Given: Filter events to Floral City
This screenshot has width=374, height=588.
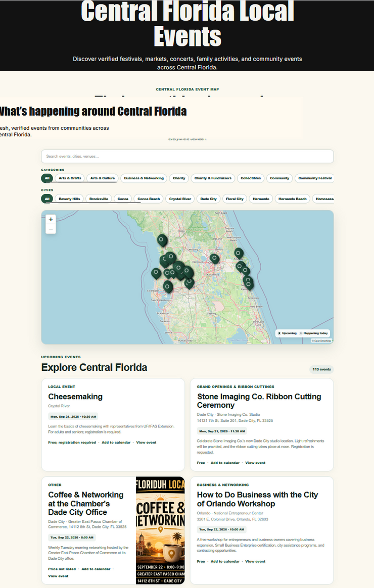Looking at the screenshot, I should [x=235, y=199].
